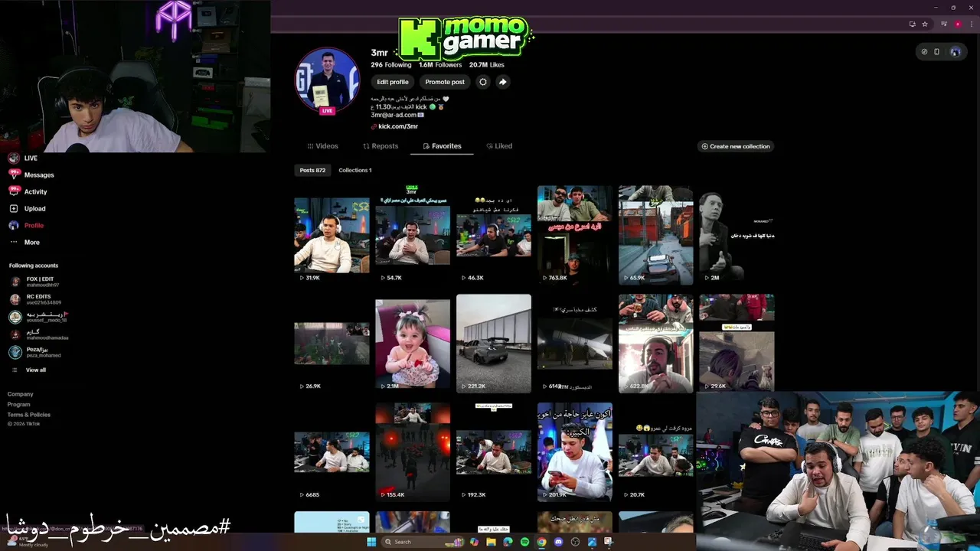Viewport: 980px width, 551px height.
Task: Open the 296 Following list
Action: point(391,65)
